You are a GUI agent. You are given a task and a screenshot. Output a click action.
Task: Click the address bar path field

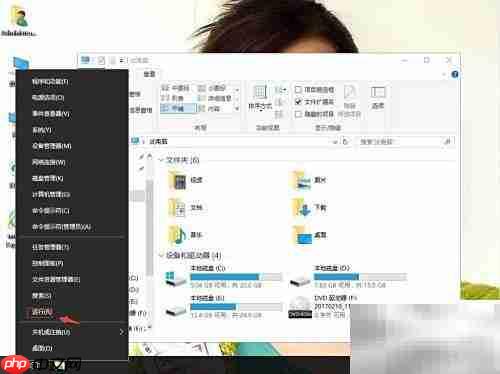233,142
